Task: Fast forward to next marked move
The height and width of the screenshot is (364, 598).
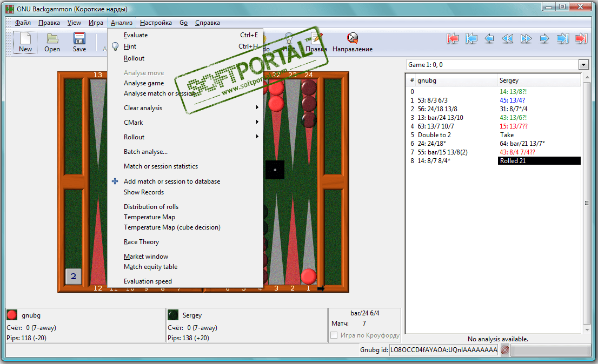Action: (526, 38)
